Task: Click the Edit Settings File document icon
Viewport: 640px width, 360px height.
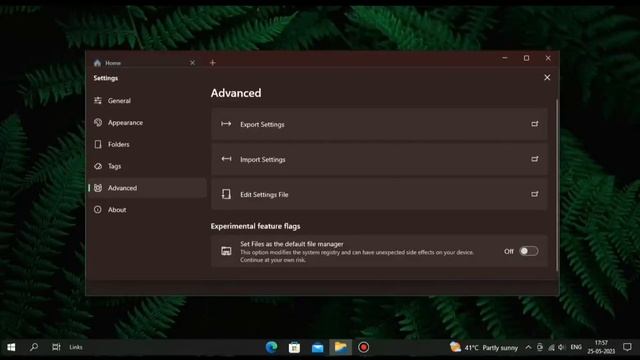Action: pos(226,194)
